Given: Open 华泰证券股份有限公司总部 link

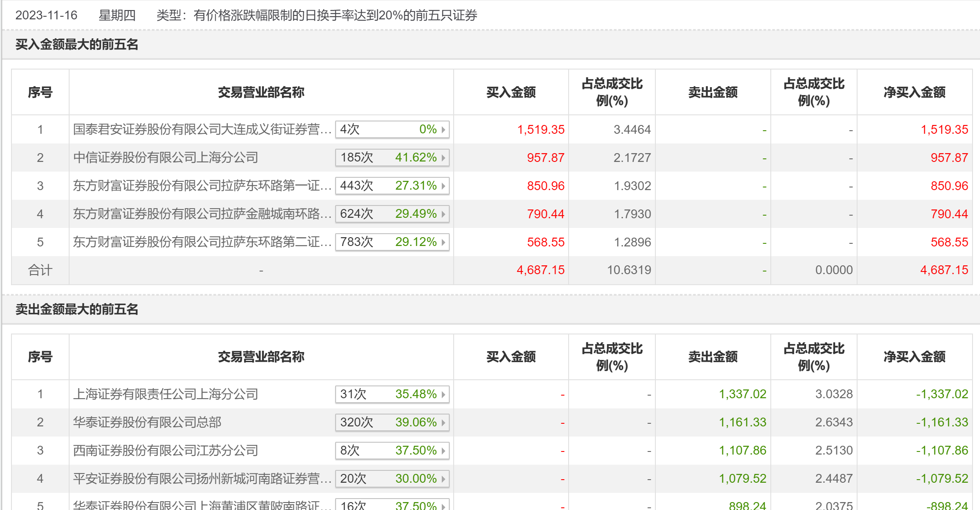Looking at the screenshot, I should pyautogui.click(x=147, y=422).
